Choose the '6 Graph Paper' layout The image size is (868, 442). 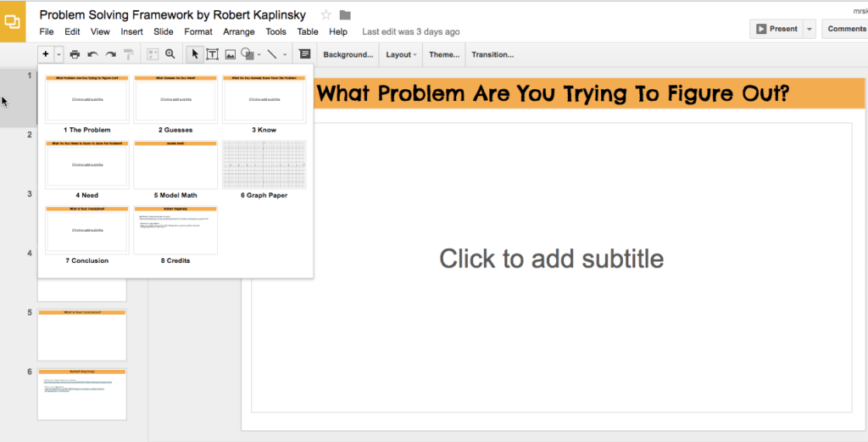coord(264,170)
